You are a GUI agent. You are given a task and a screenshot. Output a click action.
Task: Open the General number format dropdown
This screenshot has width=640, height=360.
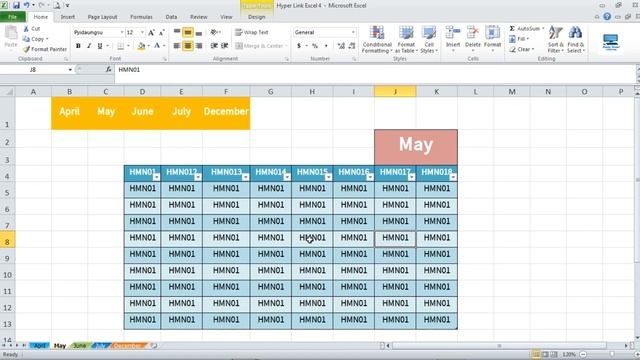coord(353,32)
